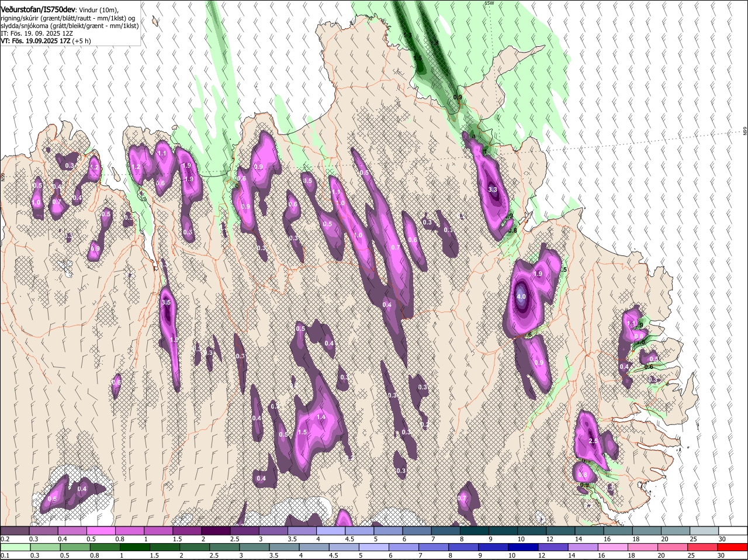Image resolution: width=748 pixels, height=560 pixels.
Task: Select upper color bar swatch between 2 and 2.5
Action: coord(216,530)
